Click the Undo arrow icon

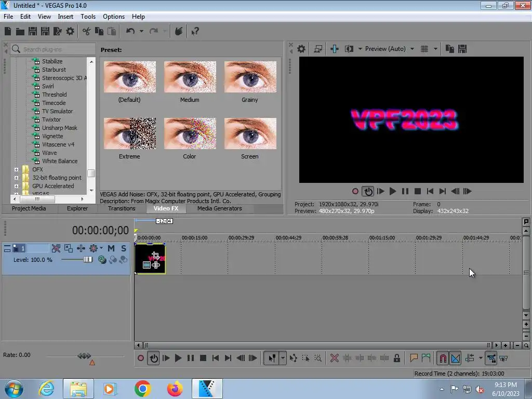click(x=130, y=31)
